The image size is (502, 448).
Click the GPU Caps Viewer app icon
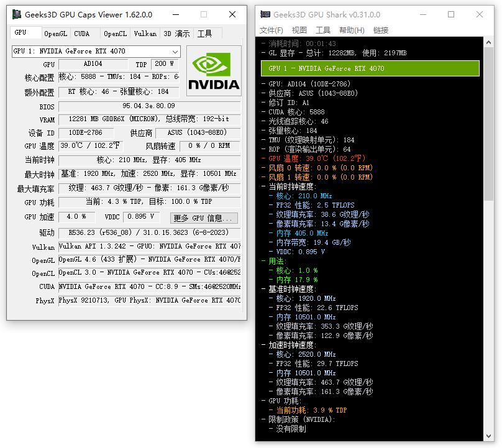coord(17,14)
